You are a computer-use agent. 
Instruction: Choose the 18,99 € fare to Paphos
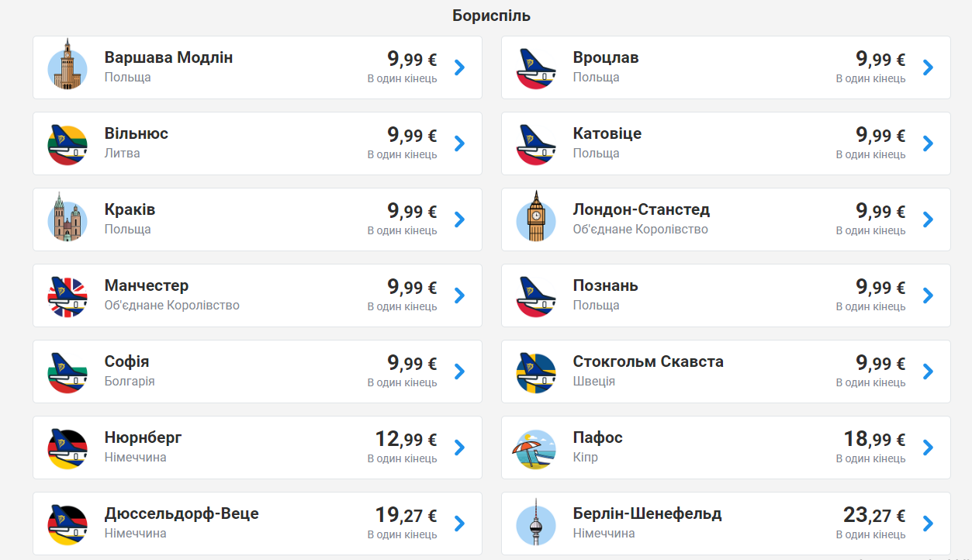click(x=874, y=440)
